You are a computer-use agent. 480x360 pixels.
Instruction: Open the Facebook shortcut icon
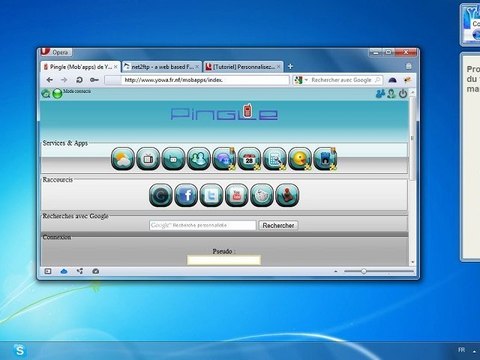pos(186,195)
